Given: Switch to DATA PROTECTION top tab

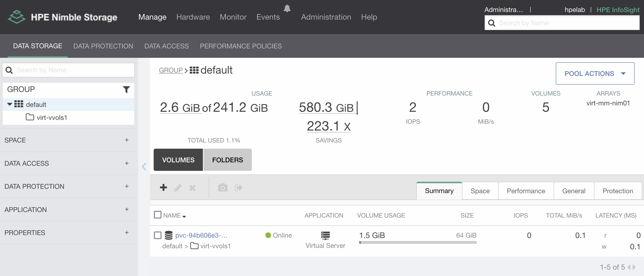Looking at the screenshot, I should (103, 46).
